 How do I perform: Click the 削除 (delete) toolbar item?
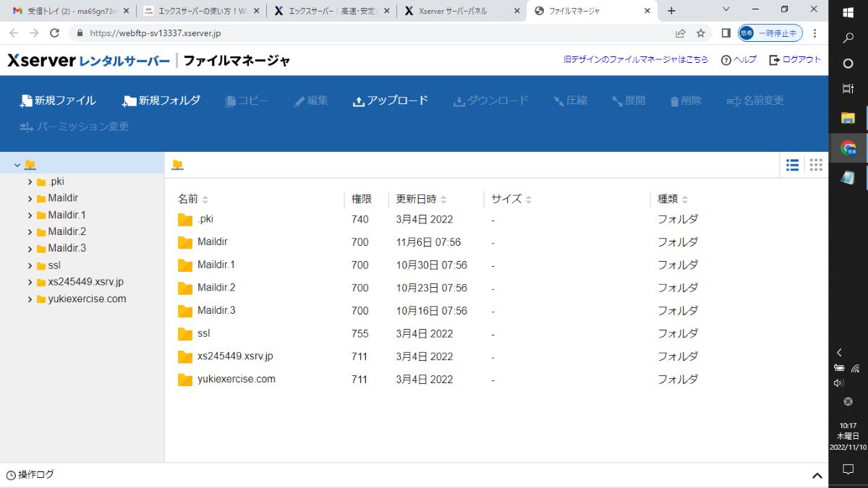[686, 100]
